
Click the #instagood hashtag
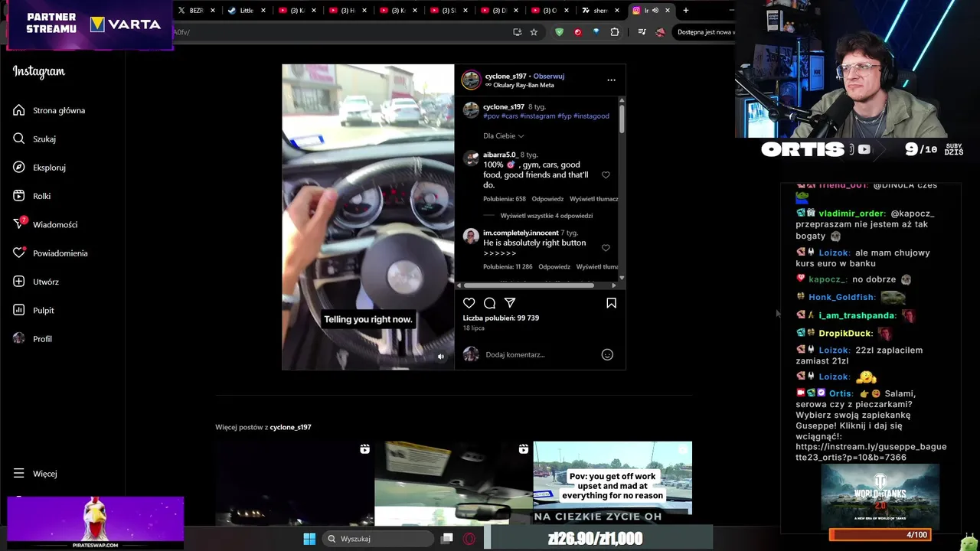[591, 116]
